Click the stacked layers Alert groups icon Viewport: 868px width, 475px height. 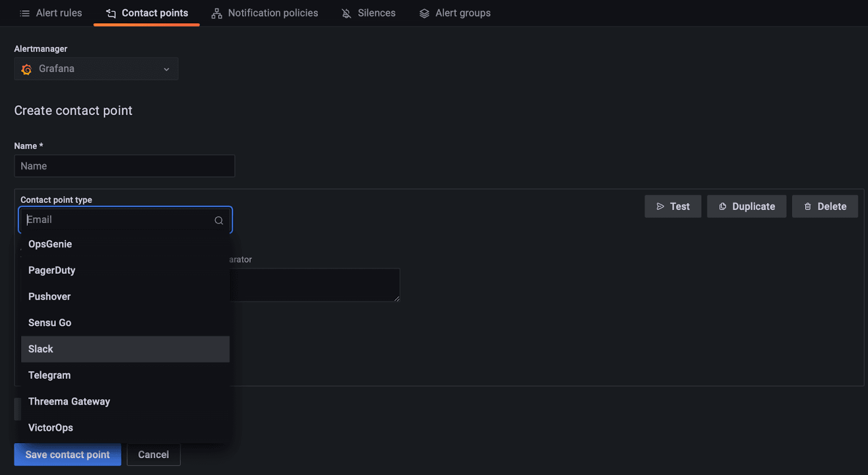point(424,12)
